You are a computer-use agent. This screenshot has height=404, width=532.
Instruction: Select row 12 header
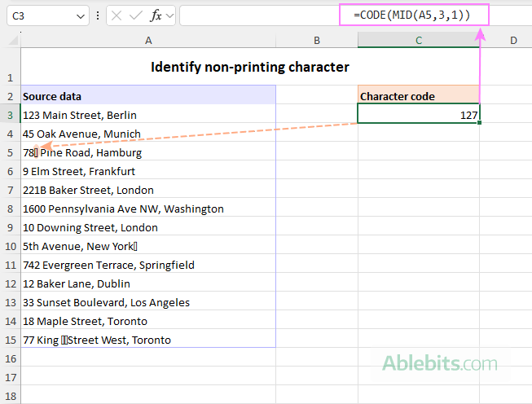[x=10, y=283]
